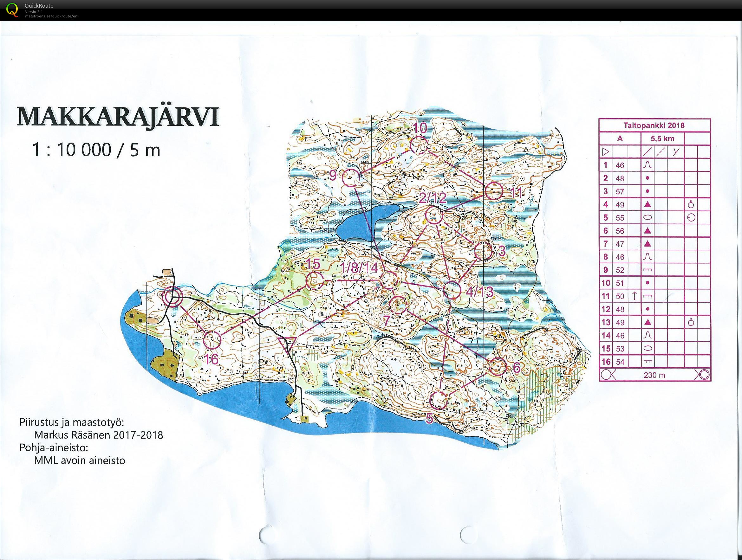Click control circle 3 on the map

click(x=483, y=252)
